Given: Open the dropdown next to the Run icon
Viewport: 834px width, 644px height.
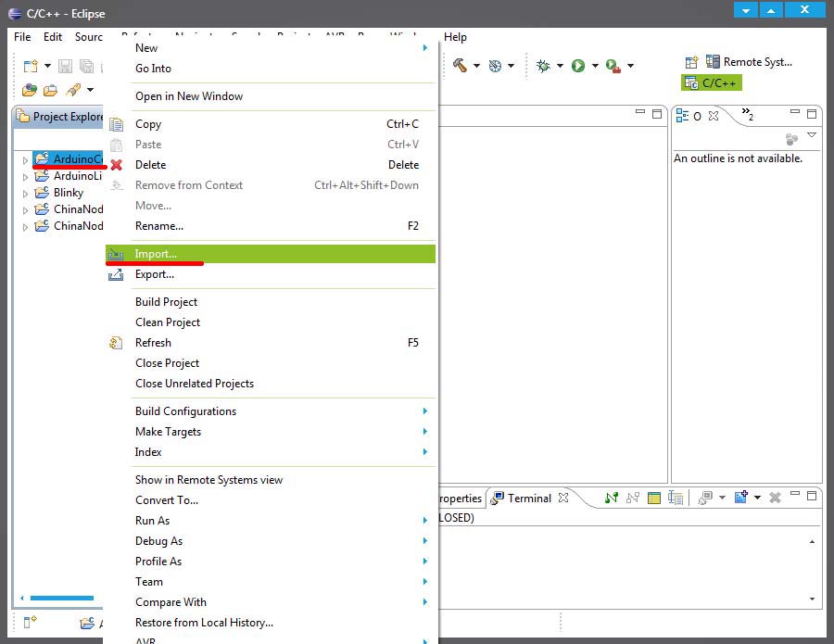Looking at the screenshot, I should pyautogui.click(x=595, y=66).
